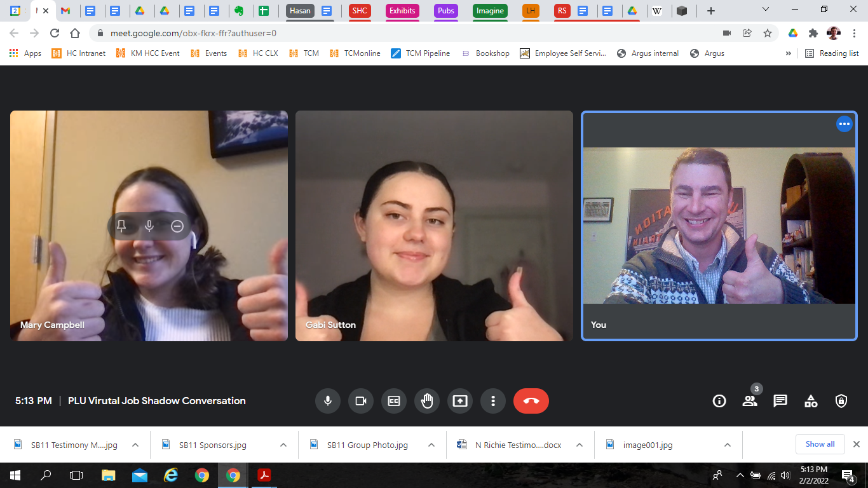The width and height of the screenshot is (868, 488).
Task: Open taskbar volume control
Action: coord(785,475)
